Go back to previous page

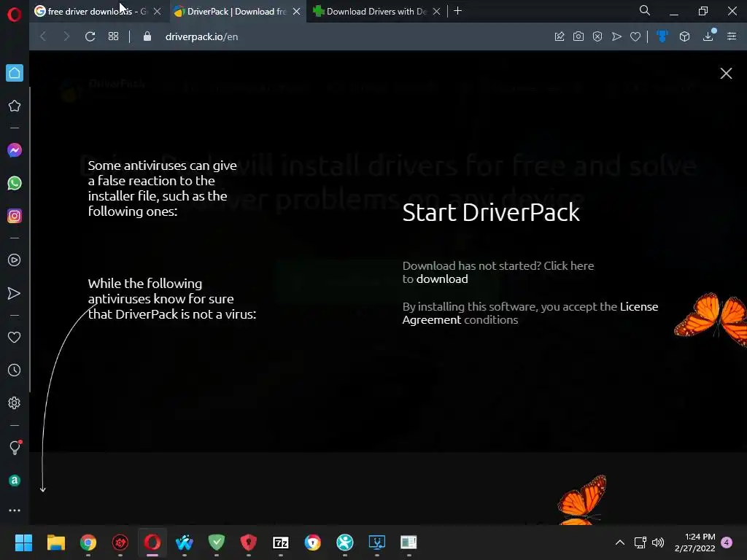coord(43,36)
